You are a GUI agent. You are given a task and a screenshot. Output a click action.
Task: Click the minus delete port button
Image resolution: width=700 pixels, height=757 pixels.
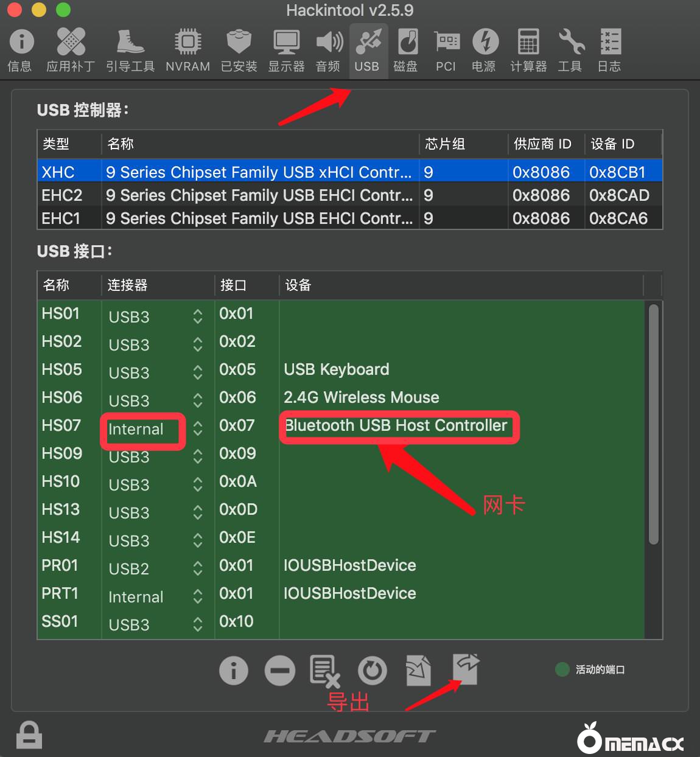click(280, 671)
